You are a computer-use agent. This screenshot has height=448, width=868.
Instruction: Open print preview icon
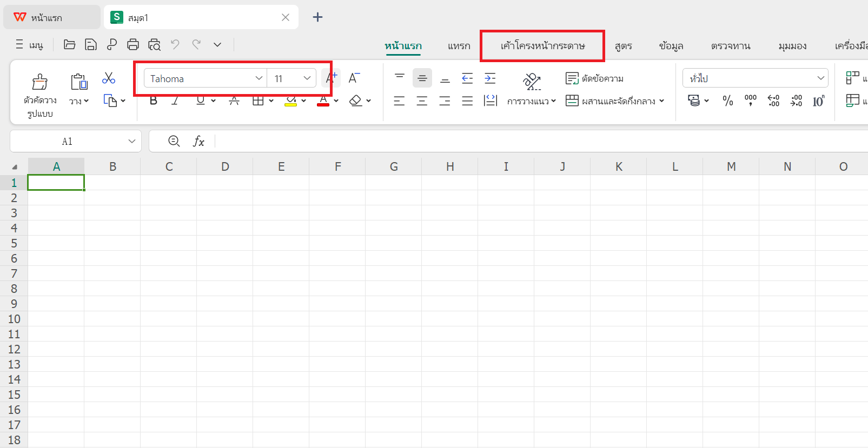point(155,44)
